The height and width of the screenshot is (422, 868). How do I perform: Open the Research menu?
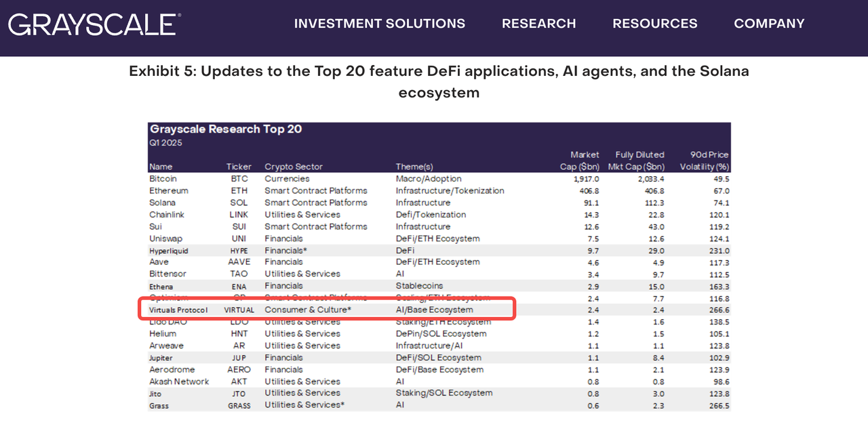(x=538, y=24)
